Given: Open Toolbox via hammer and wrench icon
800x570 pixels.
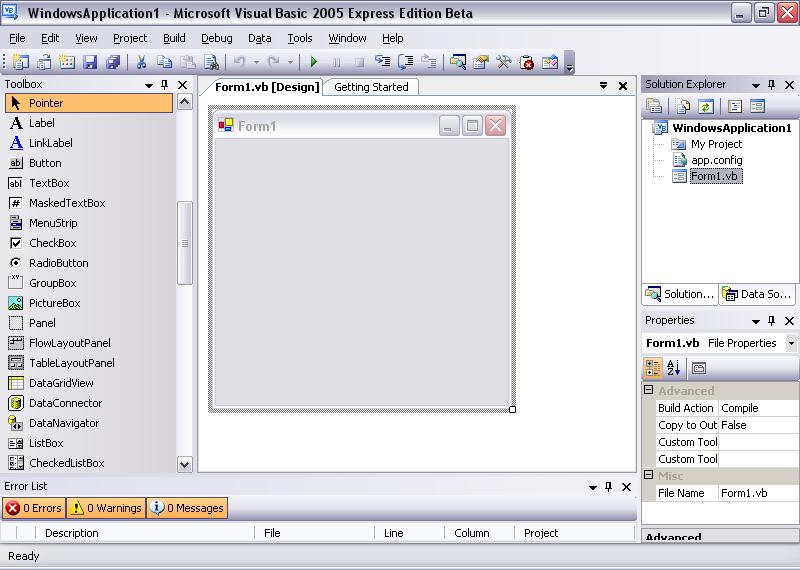Looking at the screenshot, I should pyautogui.click(x=504, y=62).
